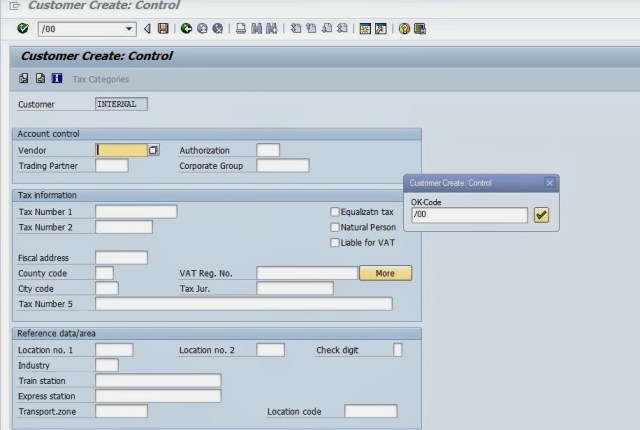Expand the command field dropdown arrow
This screenshot has height=430, width=640.
[x=130, y=29]
